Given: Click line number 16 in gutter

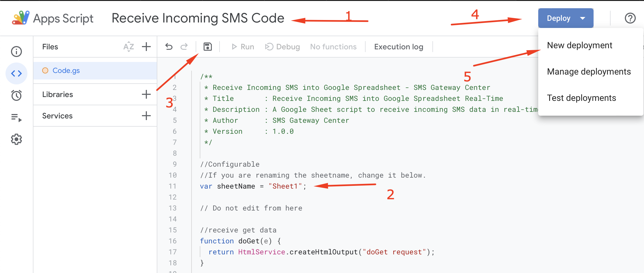Looking at the screenshot, I should [x=173, y=241].
